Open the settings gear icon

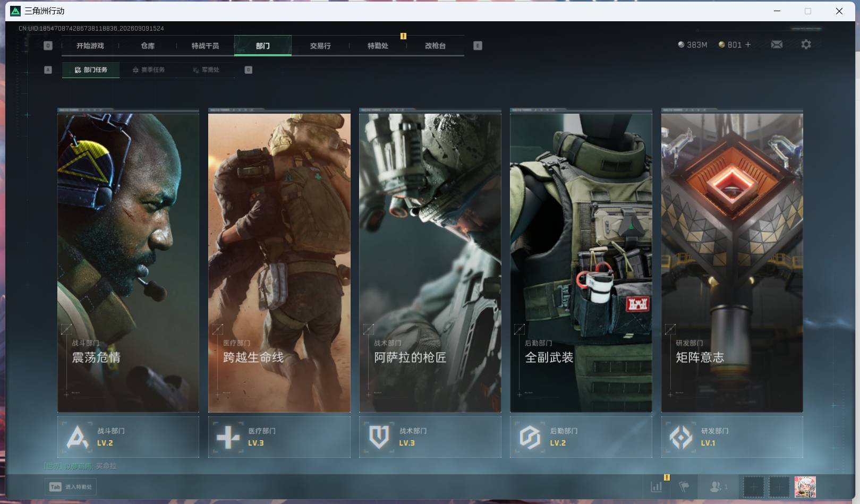(806, 45)
